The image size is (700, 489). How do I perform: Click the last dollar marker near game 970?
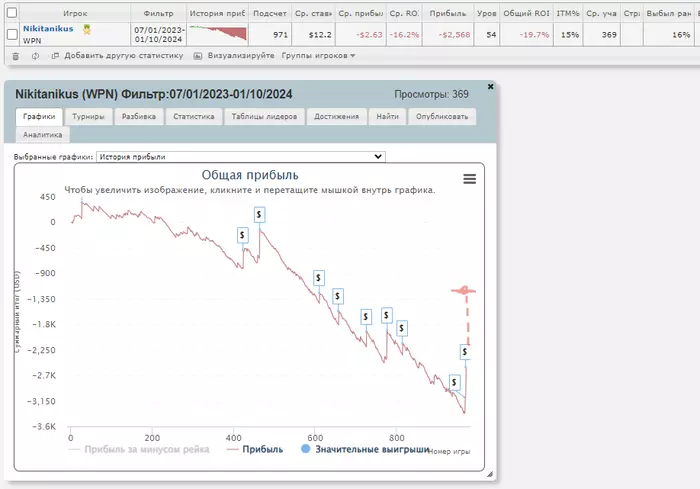pyautogui.click(x=465, y=352)
